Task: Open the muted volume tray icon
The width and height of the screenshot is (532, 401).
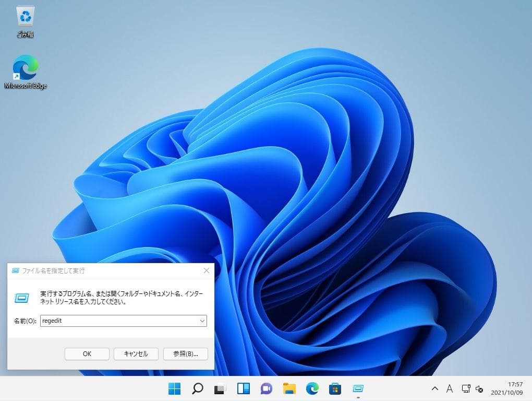Action: point(479,389)
